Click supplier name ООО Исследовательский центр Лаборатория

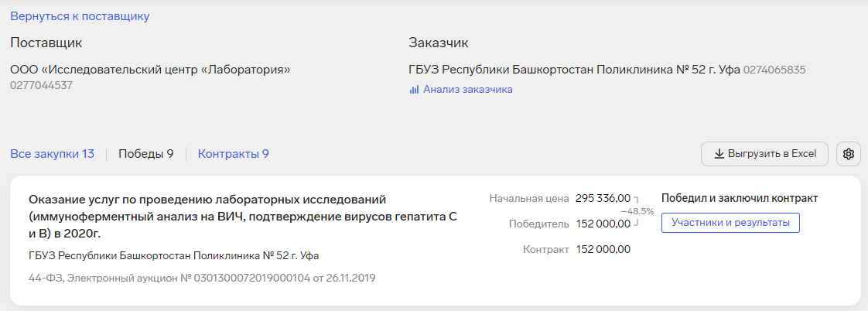pos(151,70)
